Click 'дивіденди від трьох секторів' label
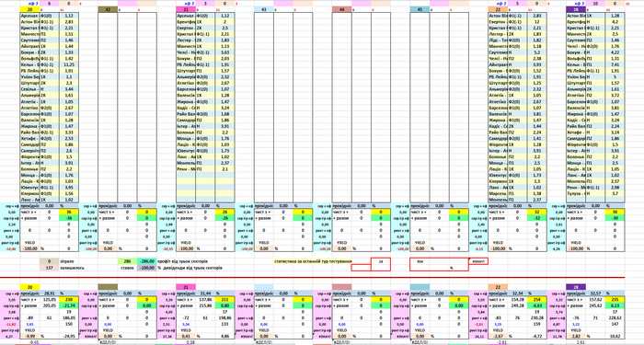The width and height of the screenshot is (644, 345). 192,268
